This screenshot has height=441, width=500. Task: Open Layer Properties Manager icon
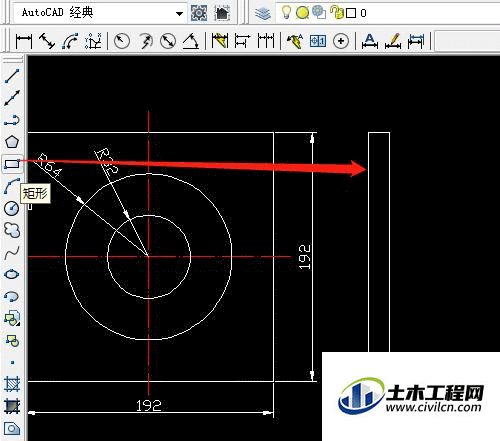tap(263, 13)
